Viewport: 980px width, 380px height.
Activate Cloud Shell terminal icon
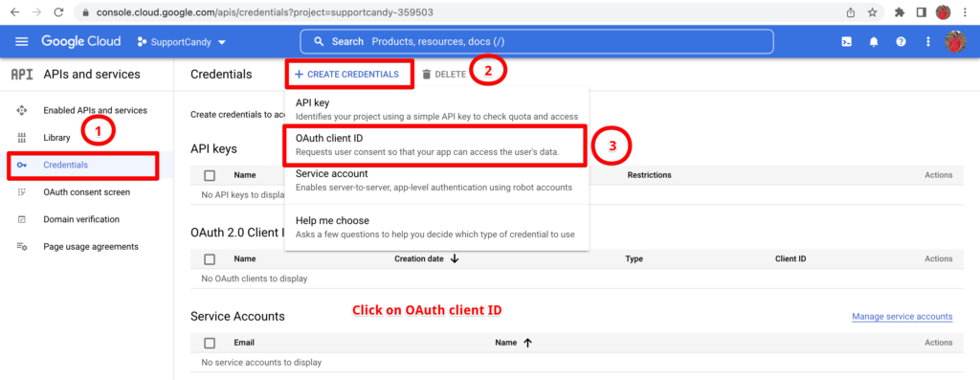point(846,42)
